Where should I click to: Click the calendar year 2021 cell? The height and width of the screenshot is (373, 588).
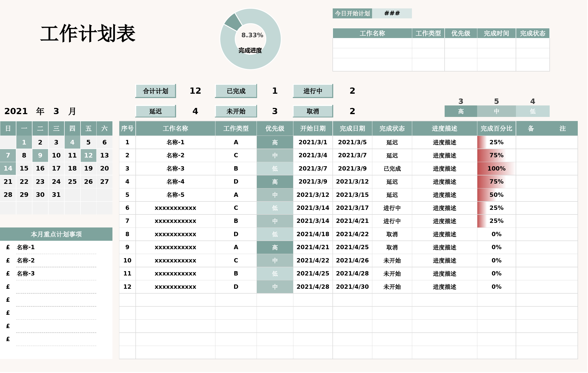click(x=16, y=111)
